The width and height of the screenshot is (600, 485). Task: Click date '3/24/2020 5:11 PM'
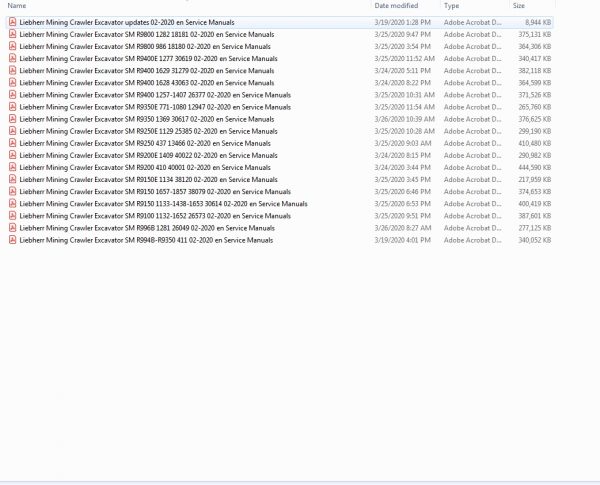coord(403,71)
